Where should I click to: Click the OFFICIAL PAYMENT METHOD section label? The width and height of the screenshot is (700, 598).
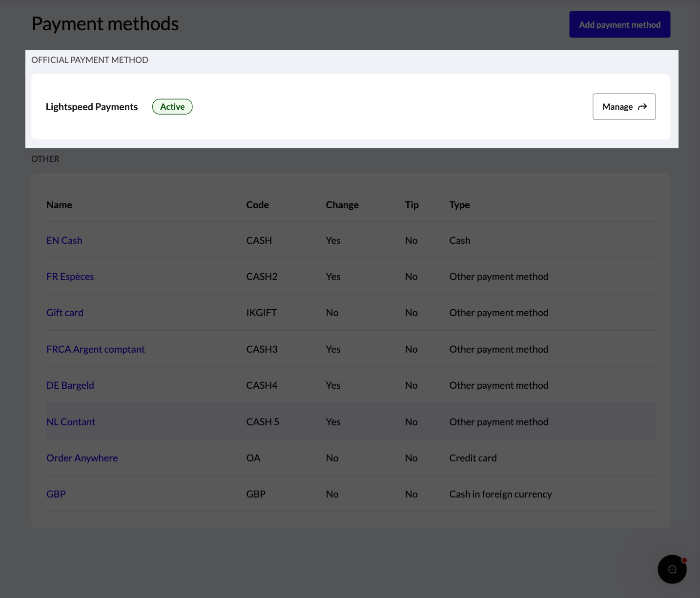pyautogui.click(x=90, y=60)
